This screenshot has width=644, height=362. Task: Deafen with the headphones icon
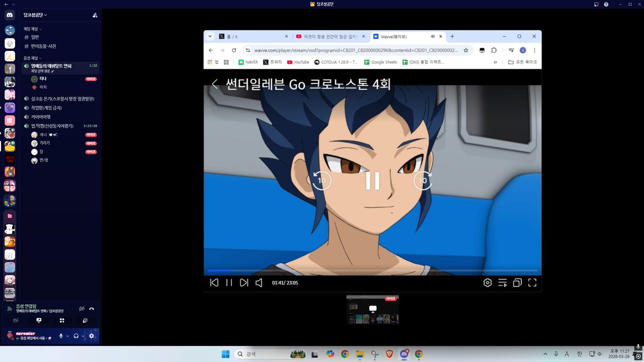click(76, 336)
